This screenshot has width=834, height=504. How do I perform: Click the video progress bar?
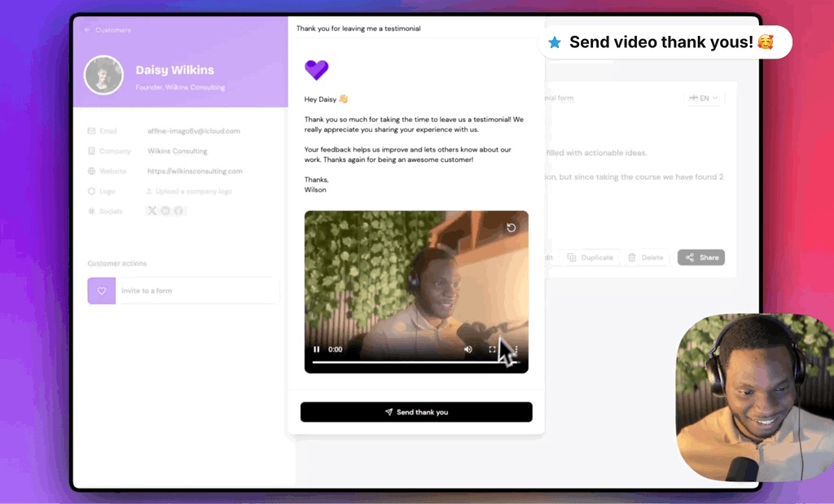pyautogui.click(x=416, y=362)
